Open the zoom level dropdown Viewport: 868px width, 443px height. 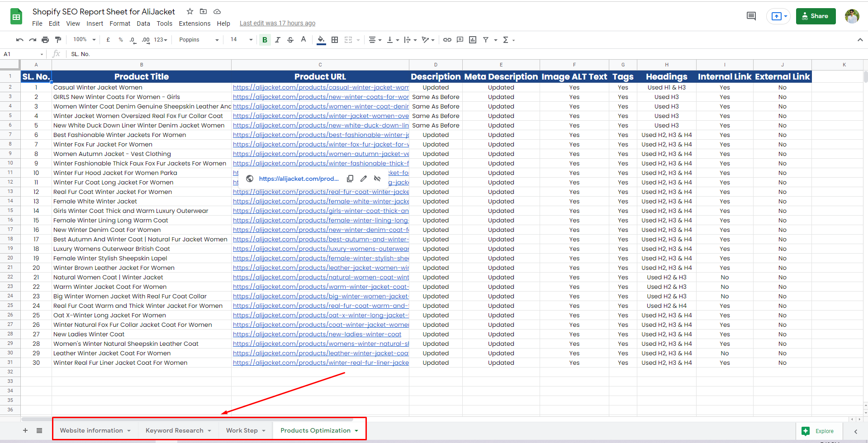click(x=83, y=40)
